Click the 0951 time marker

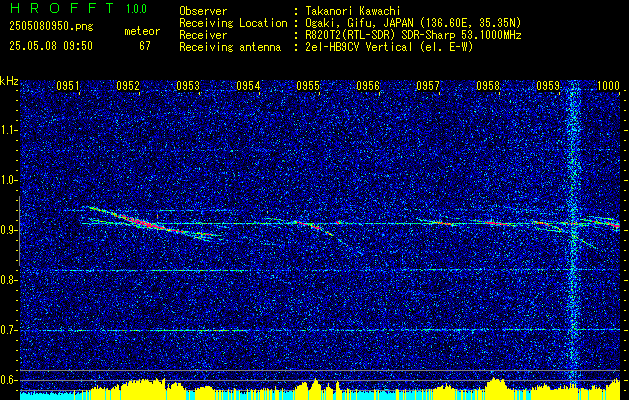tap(67, 85)
